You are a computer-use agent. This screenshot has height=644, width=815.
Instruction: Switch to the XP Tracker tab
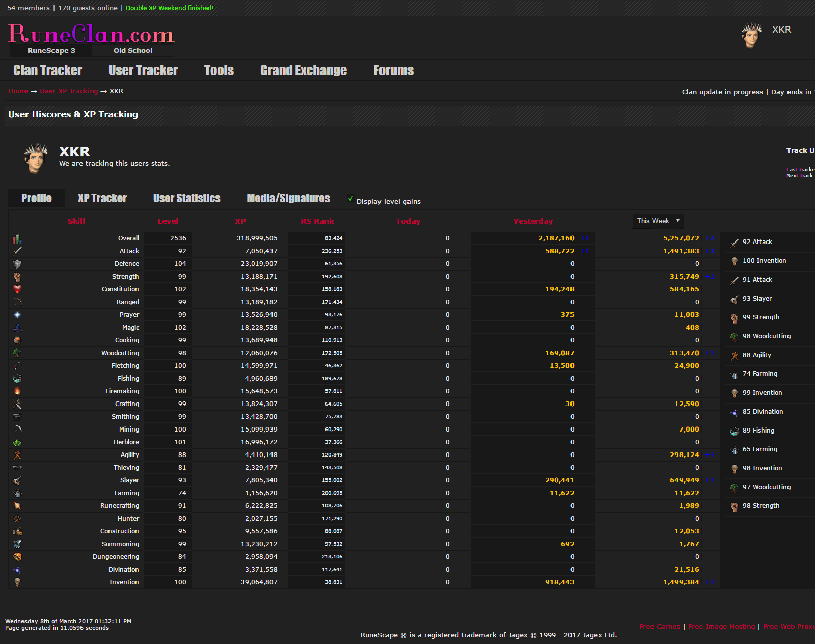tap(102, 198)
